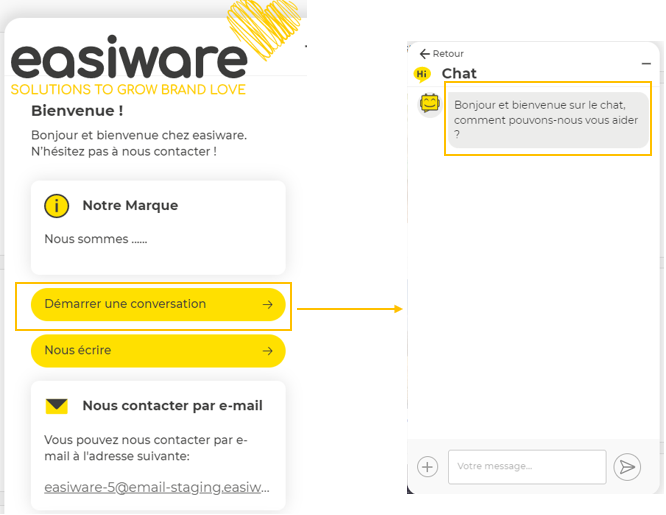Click the yellow Hi chat bubble icon
The width and height of the screenshot is (666, 515).
click(422, 74)
